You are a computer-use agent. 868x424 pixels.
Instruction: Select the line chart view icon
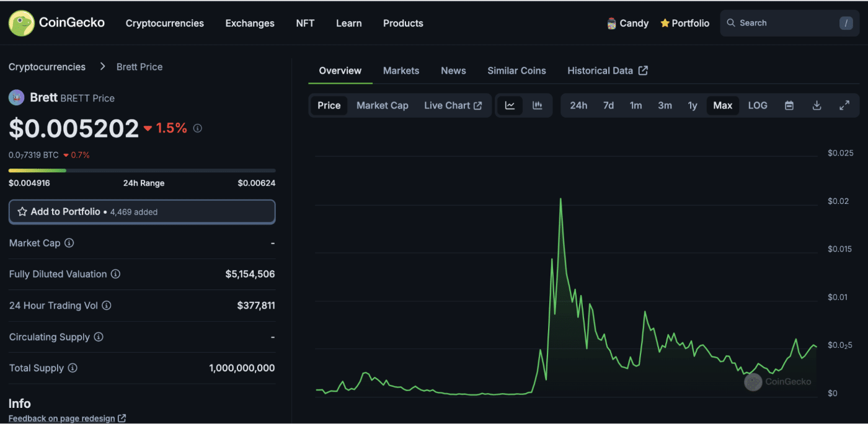click(510, 105)
